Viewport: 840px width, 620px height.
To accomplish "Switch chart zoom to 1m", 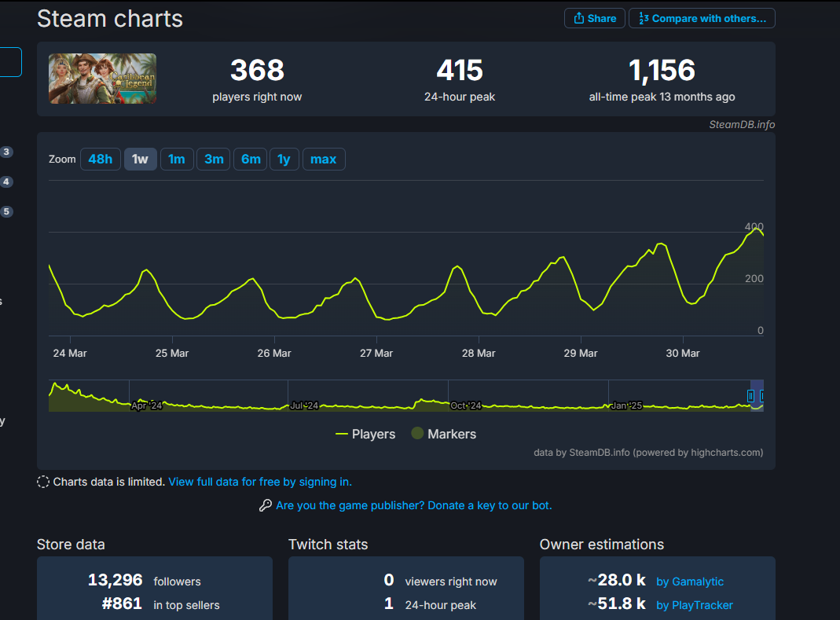I will (x=177, y=160).
